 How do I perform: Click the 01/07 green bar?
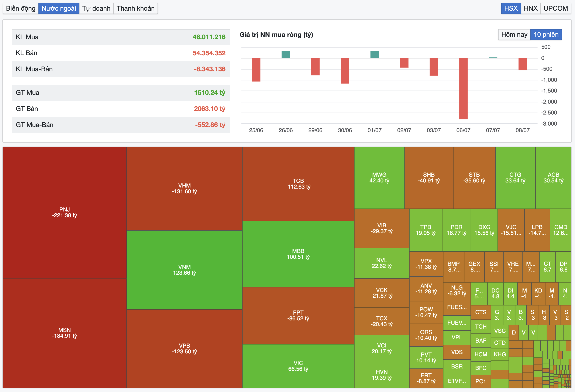375,54
